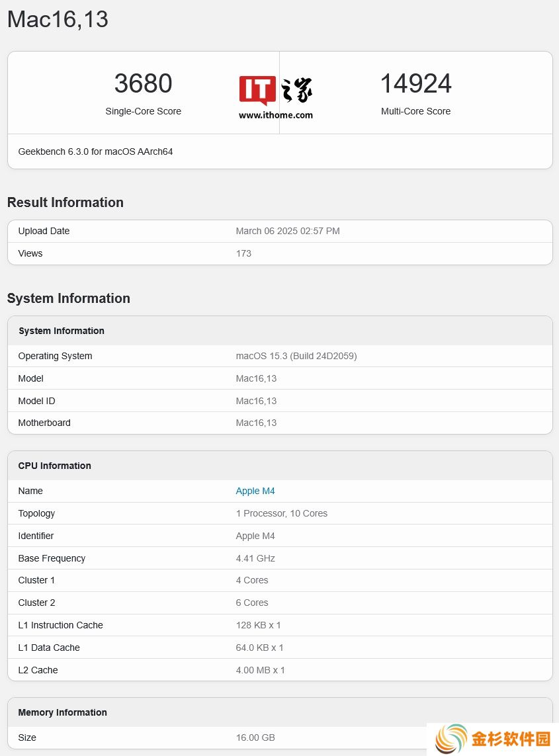Viewport: 559px width, 756px height.
Task: Select macOS 15.3 (Build 24D2059) value
Action: pos(296,356)
